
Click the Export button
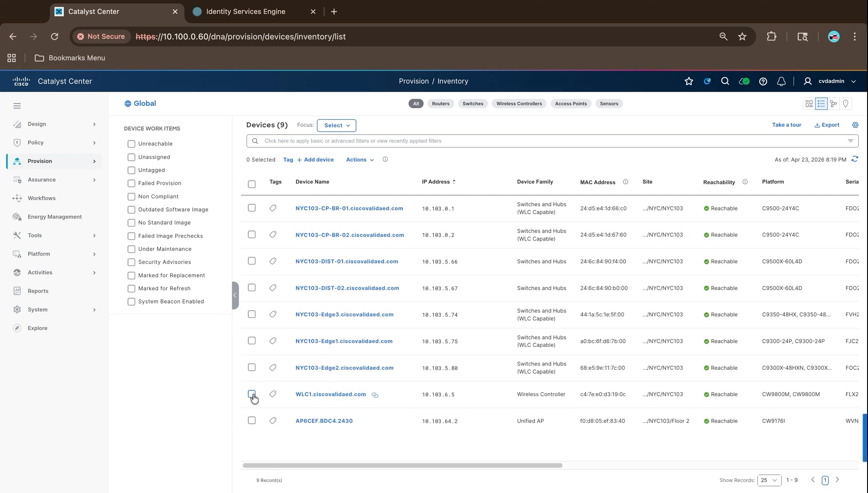tap(826, 125)
